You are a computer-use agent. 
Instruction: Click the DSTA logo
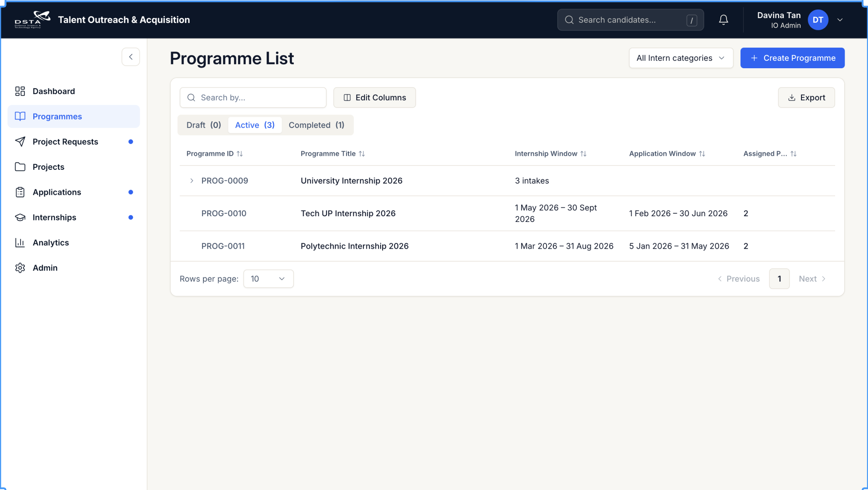coord(32,19)
